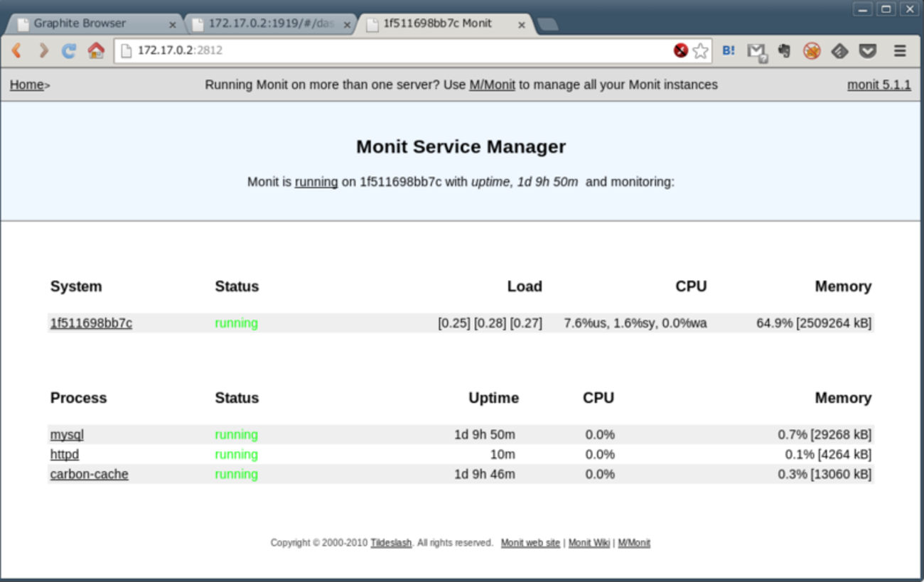Image resolution: width=924 pixels, height=582 pixels.
Task: Switch to the 172.17.0.2:1919 tab
Action: tap(271, 23)
